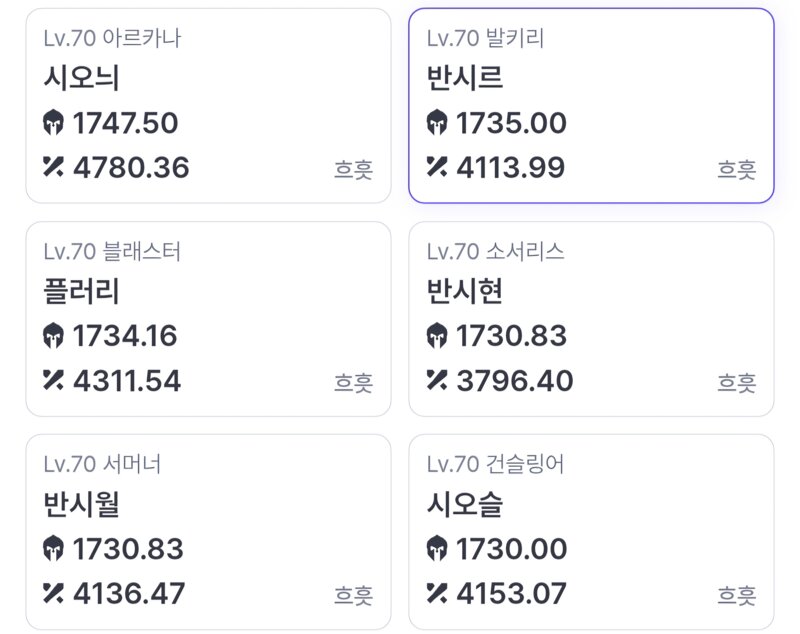
Task: Click helmet icon on 반시현 card
Action: coord(437,336)
